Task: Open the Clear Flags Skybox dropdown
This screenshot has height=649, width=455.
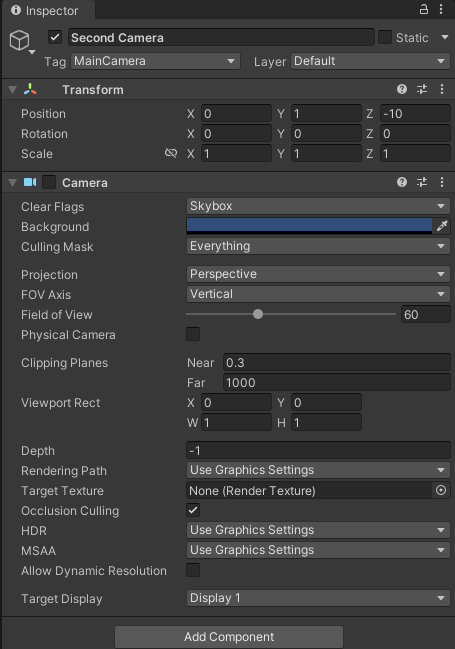Action: [318, 206]
